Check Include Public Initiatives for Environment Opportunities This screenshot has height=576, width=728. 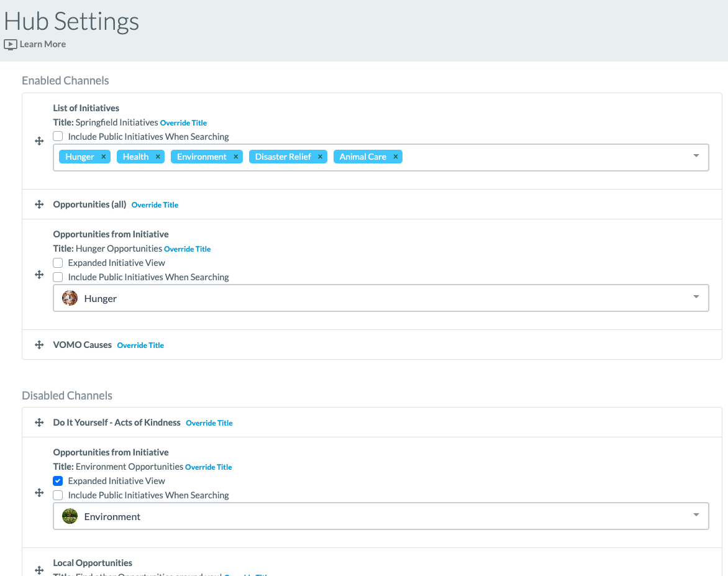tap(58, 495)
